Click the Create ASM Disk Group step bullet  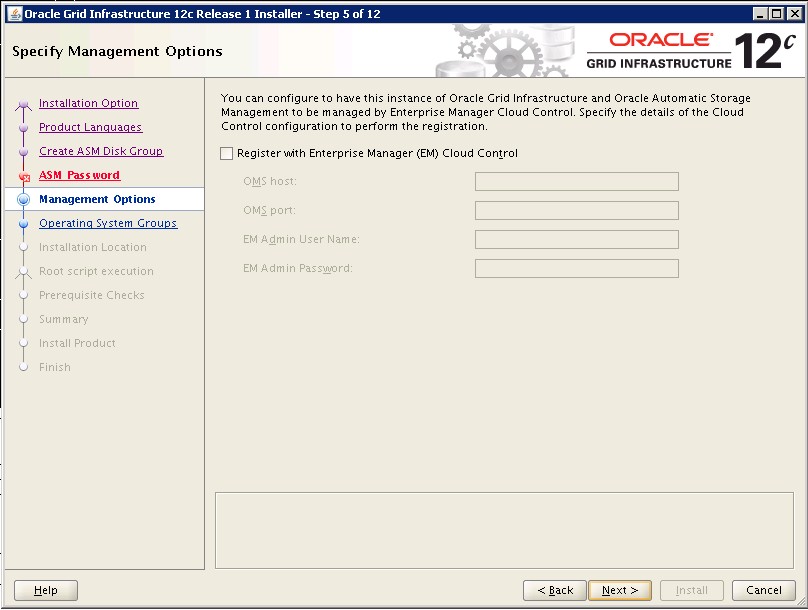(23, 152)
